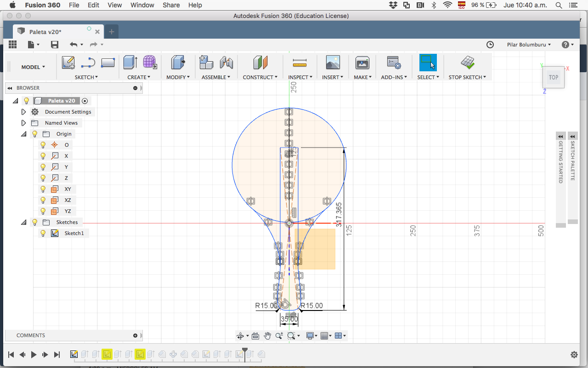Open the data panel grid icon
This screenshot has height=368, width=588.
pyautogui.click(x=13, y=44)
